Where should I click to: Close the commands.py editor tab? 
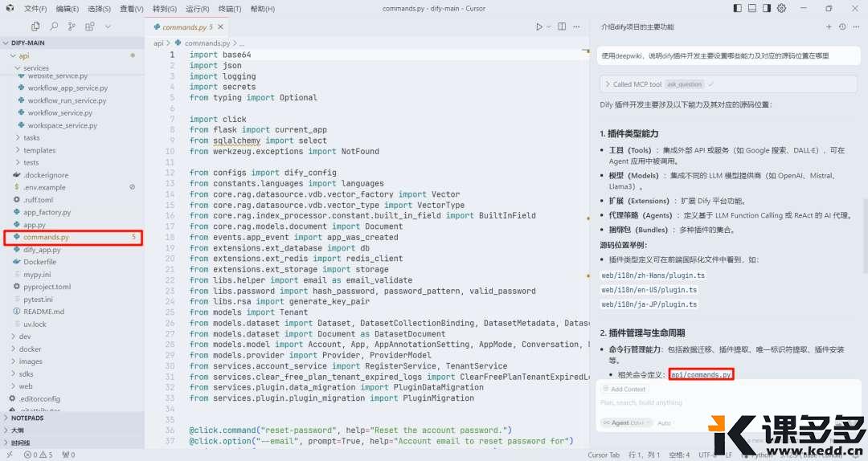point(220,27)
